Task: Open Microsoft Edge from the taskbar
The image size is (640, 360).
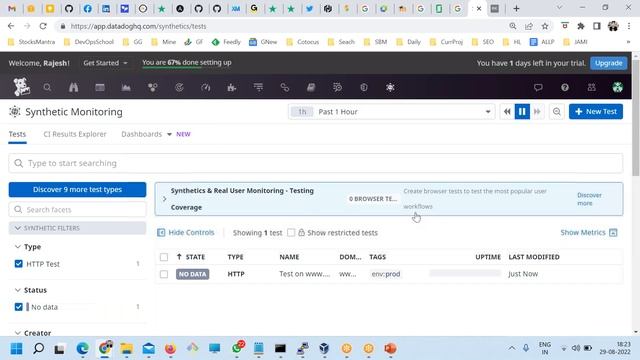Action: [82, 349]
